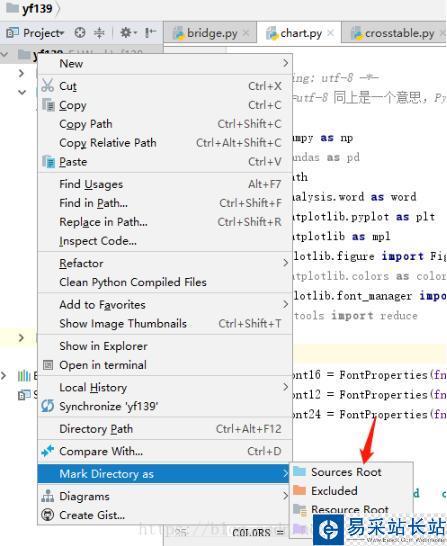Click the orange Excluded folder icon
The height and width of the screenshot is (546, 447).
[x=299, y=490]
